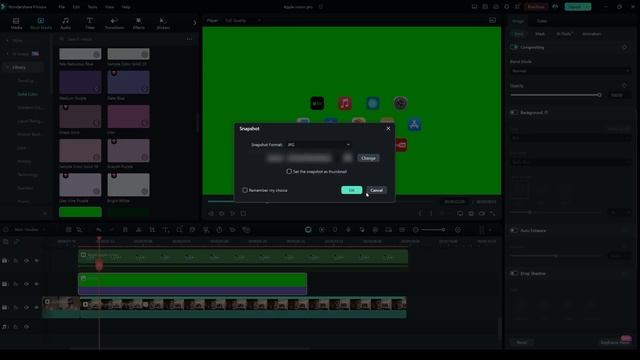Open the Mask sub-tab
The image size is (640, 360).
pos(540,34)
